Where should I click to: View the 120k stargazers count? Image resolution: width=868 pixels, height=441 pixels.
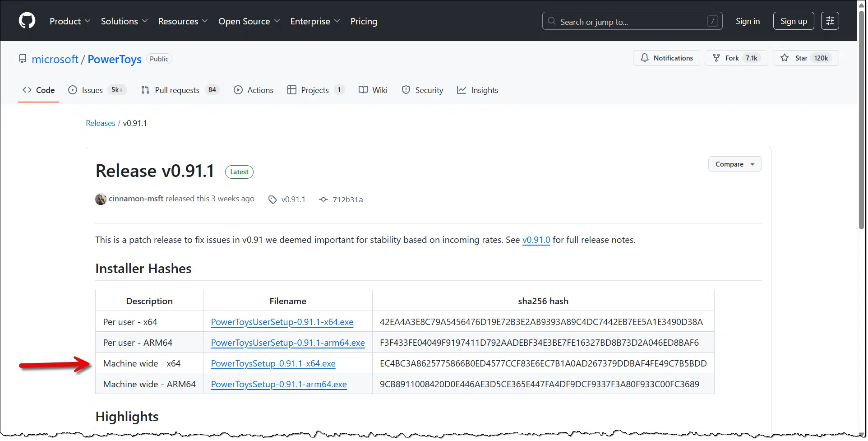tap(821, 58)
